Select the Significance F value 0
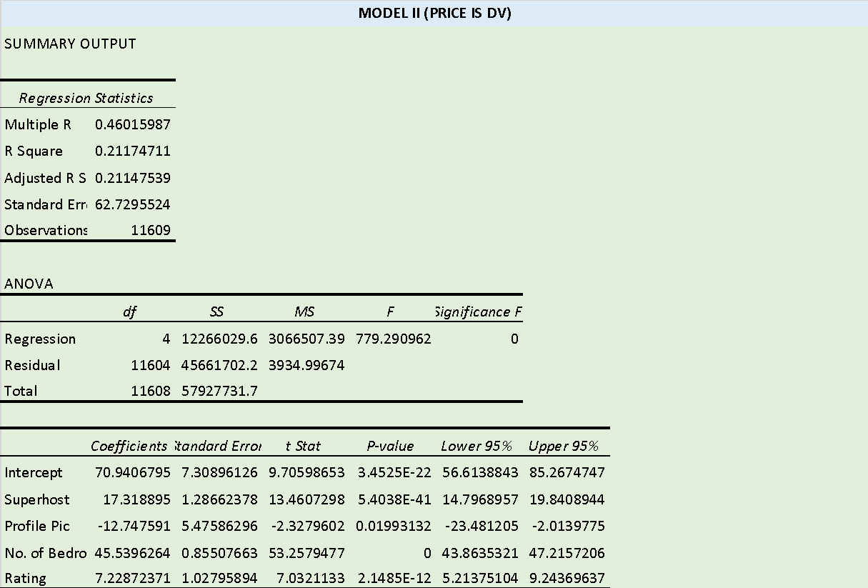The height and width of the screenshot is (588, 868). click(513, 339)
